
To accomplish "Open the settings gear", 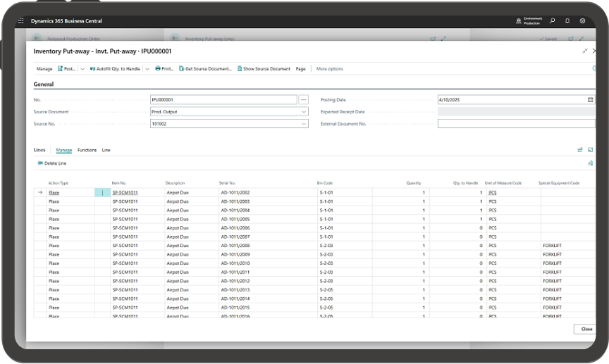I will click(583, 21).
